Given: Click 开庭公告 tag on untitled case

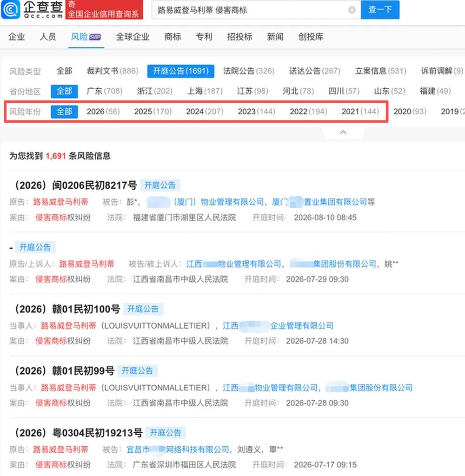Looking at the screenshot, I should point(35,247).
